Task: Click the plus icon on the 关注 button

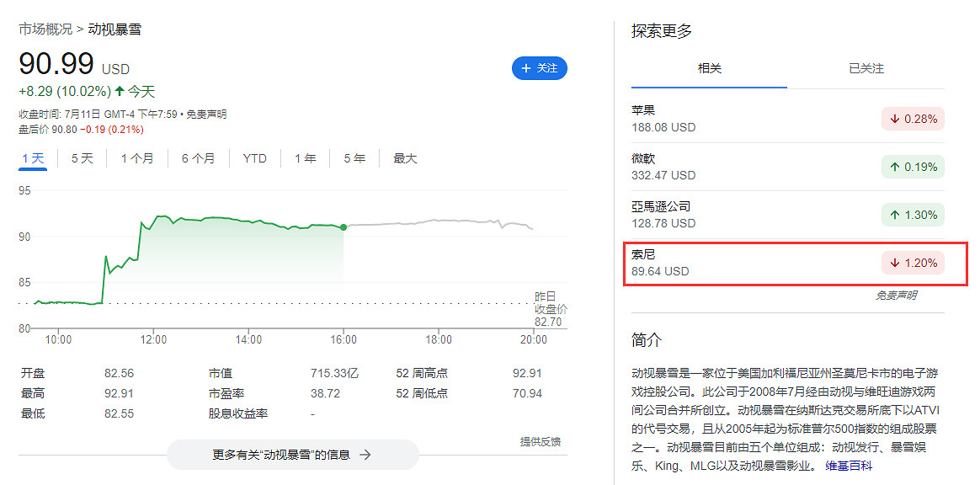Action: coord(528,68)
